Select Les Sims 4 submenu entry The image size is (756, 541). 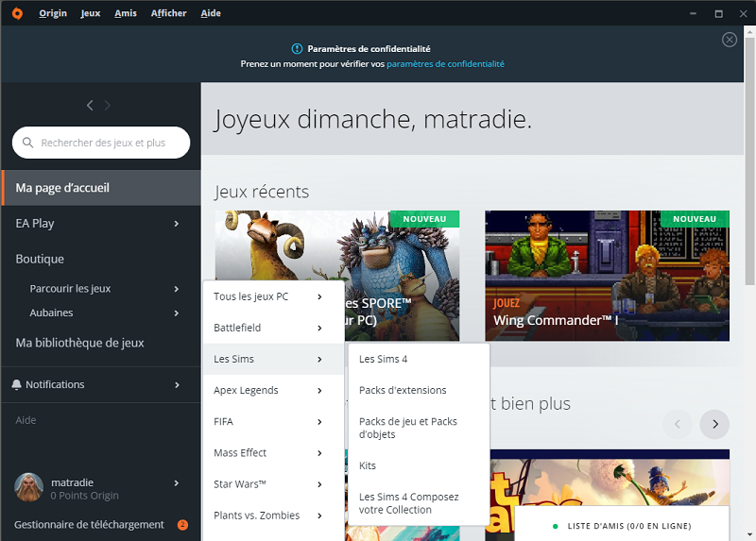tap(419, 359)
